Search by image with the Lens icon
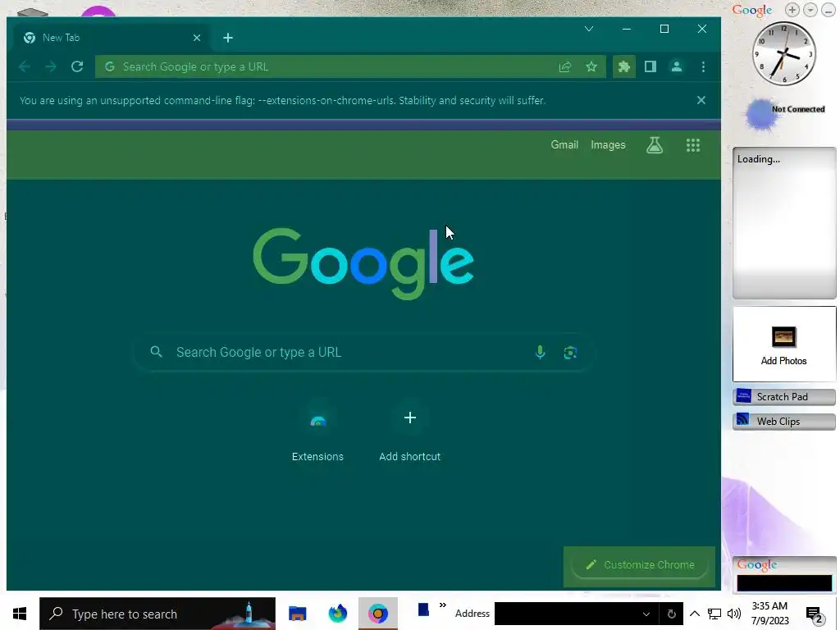 [x=570, y=352]
